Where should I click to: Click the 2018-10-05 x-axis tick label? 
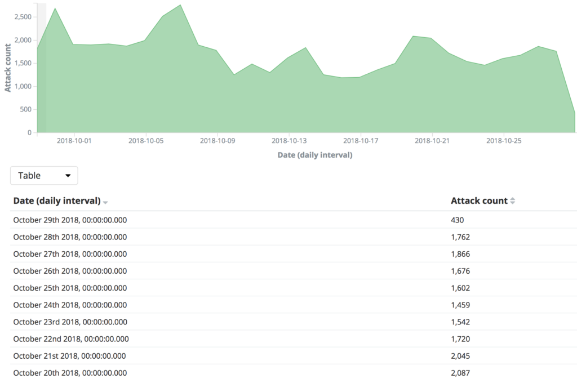146,140
